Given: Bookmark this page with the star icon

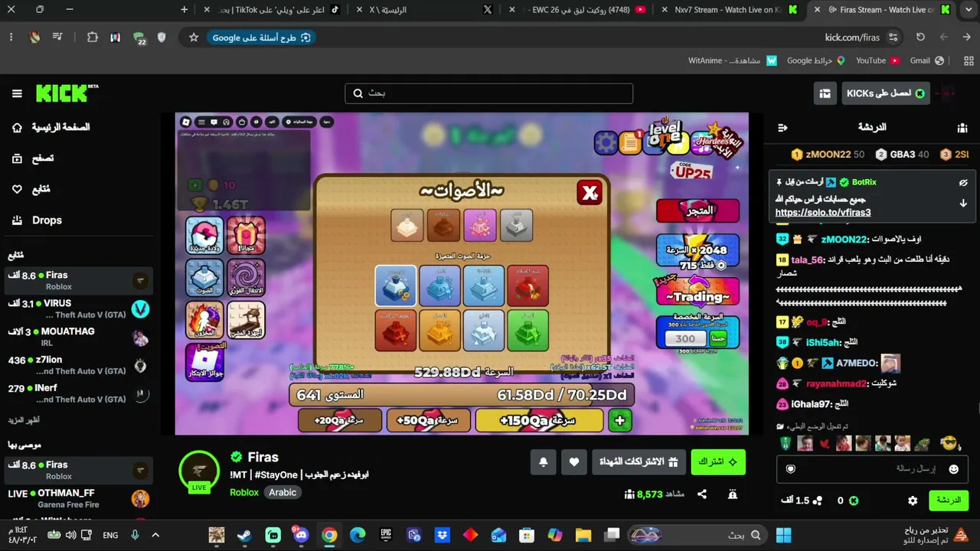Looking at the screenshot, I should [194, 37].
